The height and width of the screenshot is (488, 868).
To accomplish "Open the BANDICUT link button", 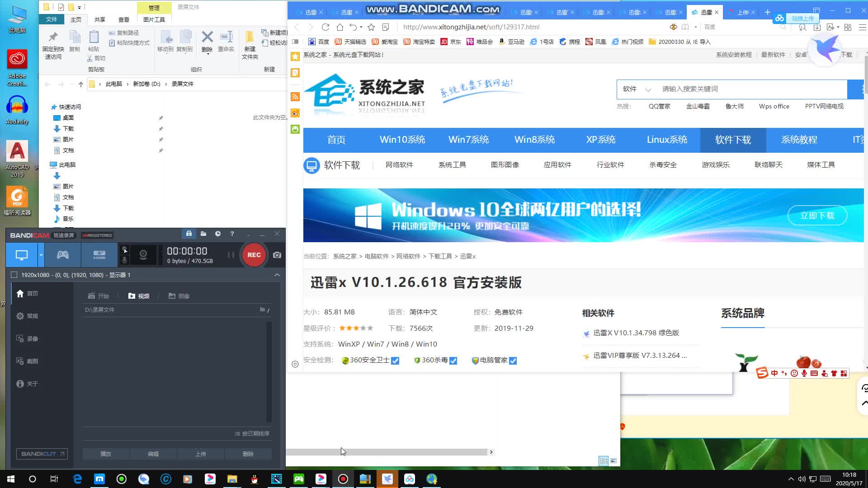I will coord(42,454).
